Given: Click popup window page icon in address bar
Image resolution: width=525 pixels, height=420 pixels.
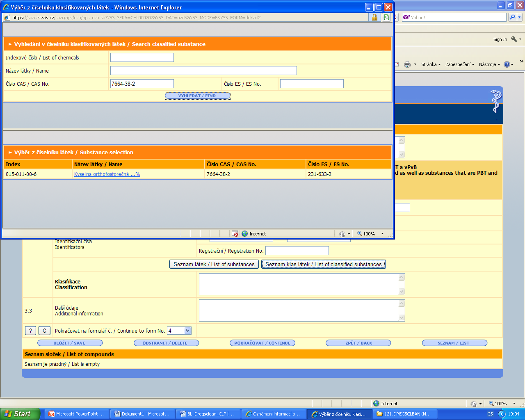Looking at the screenshot, I should [7, 17].
